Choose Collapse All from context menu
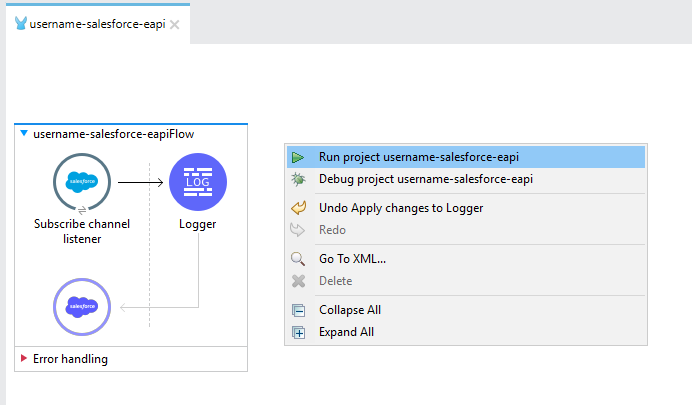The width and height of the screenshot is (692, 405). (x=349, y=310)
